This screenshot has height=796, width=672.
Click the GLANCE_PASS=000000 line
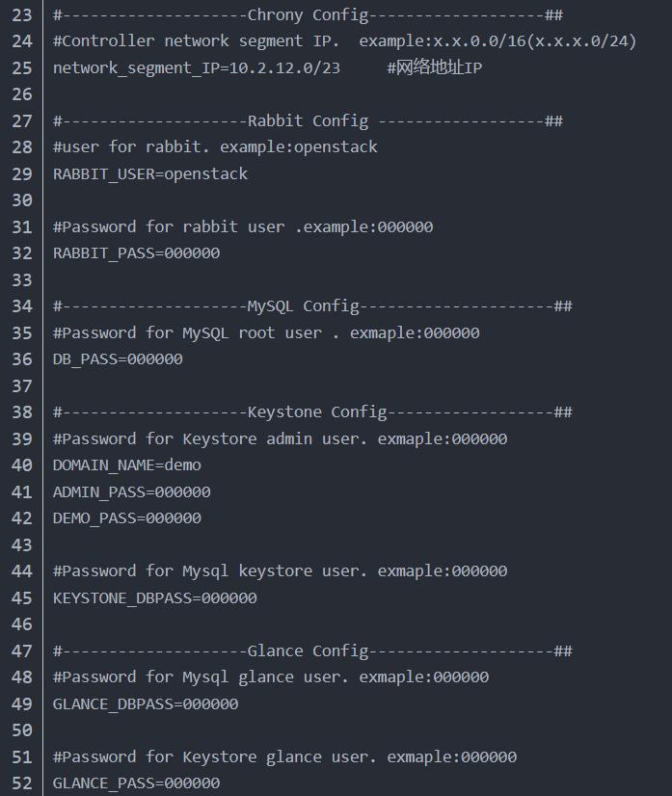[x=136, y=783]
